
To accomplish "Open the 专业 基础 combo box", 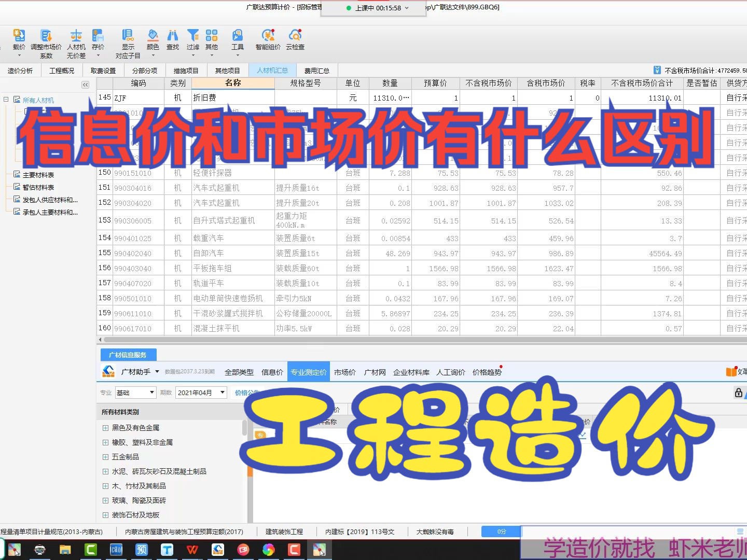I will point(135,393).
